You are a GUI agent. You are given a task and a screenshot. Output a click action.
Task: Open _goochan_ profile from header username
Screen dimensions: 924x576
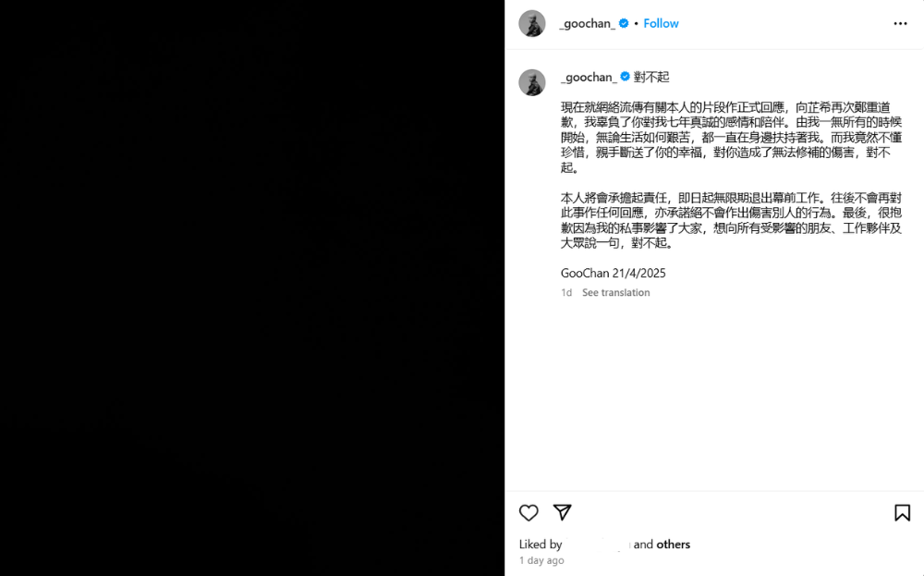(588, 24)
